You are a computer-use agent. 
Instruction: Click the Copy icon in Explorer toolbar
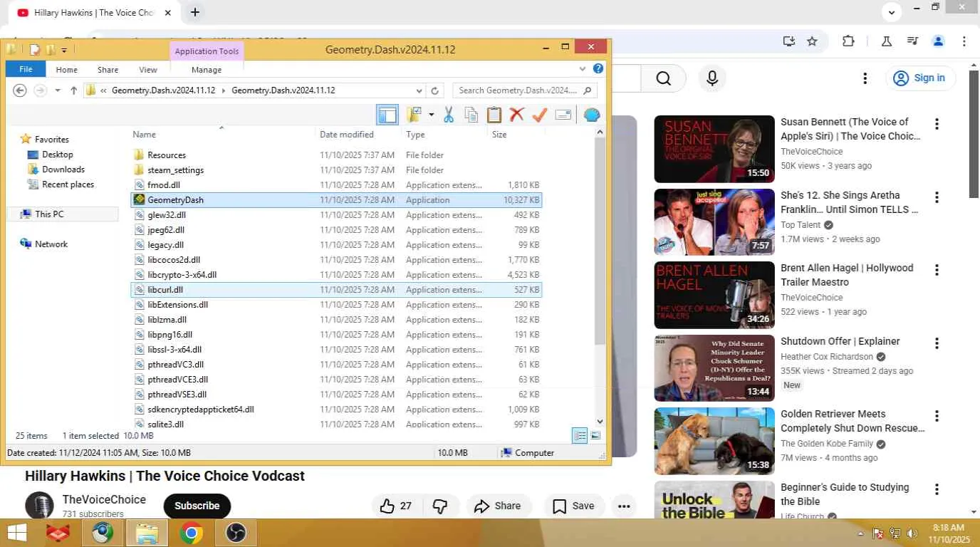[x=471, y=115]
